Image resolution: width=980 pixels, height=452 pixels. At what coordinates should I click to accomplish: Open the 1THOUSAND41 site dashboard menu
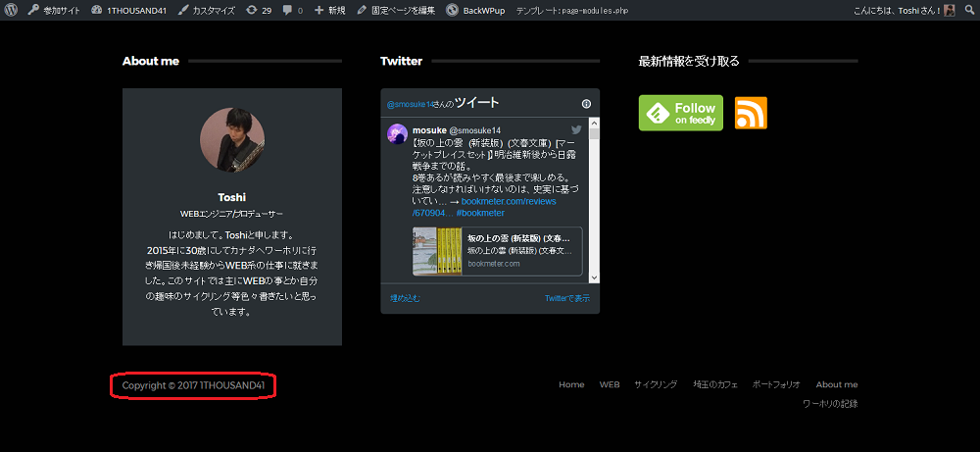coord(129,10)
